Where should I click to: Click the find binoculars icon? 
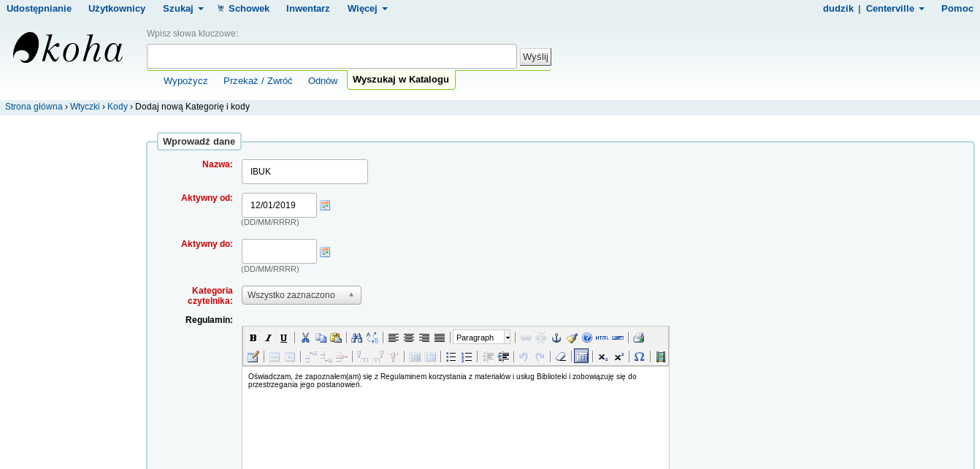pyautogui.click(x=356, y=338)
